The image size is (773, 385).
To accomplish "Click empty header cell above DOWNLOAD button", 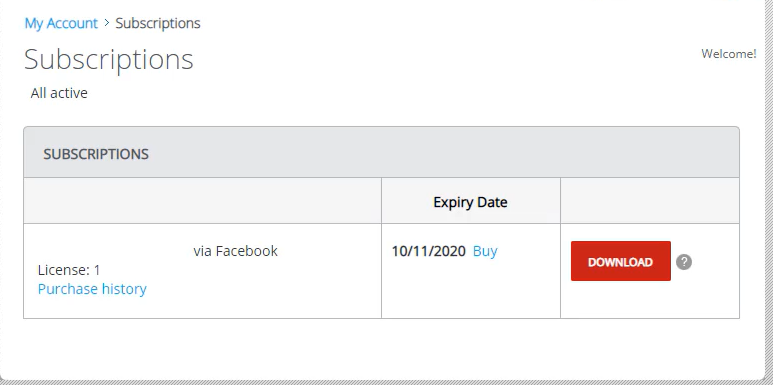I will click(650, 201).
